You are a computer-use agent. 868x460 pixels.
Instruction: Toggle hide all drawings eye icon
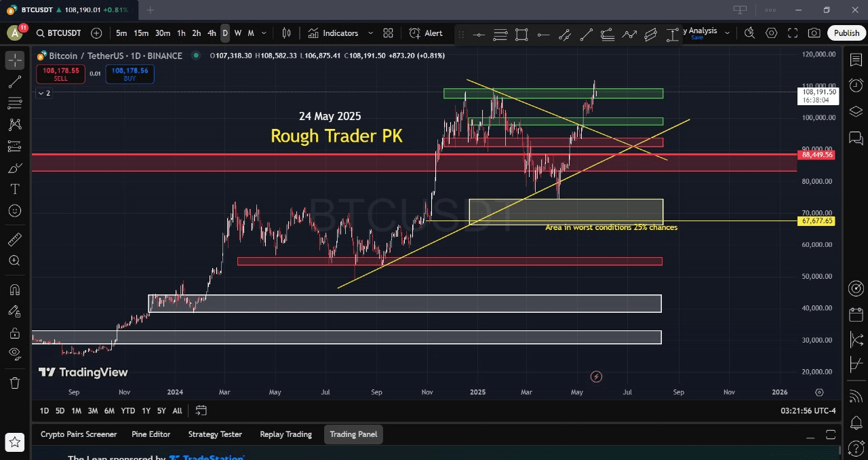click(15, 353)
